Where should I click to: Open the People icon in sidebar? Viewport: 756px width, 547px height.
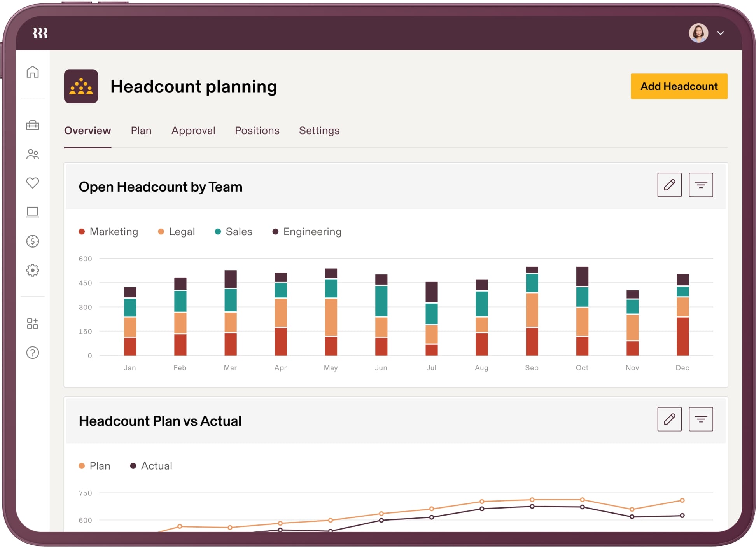pyautogui.click(x=33, y=154)
